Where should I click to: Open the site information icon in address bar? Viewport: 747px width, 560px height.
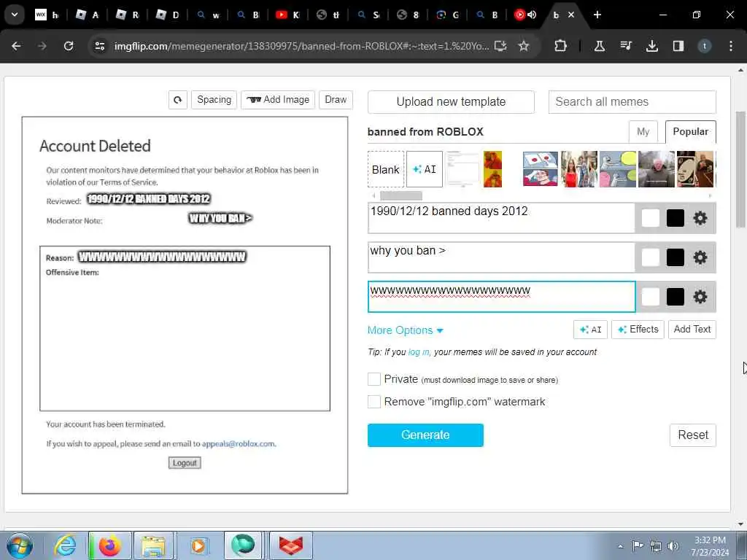coord(99,46)
